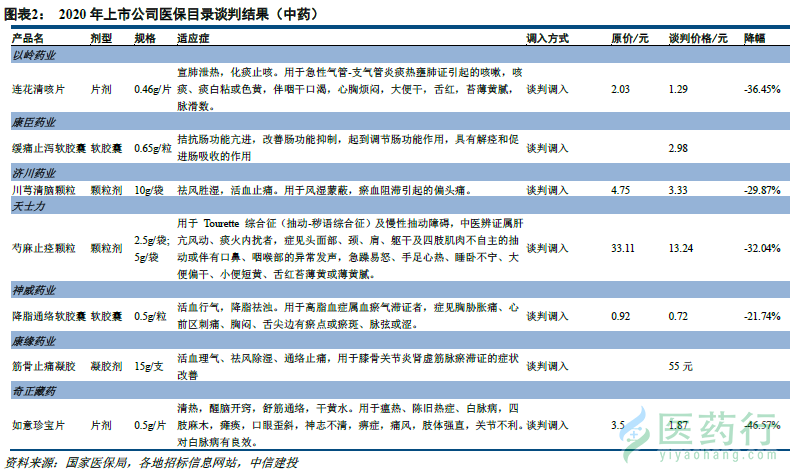This screenshot has height=475, width=793.
Task: Click the '天士力' company row
Action: click(x=400, y=206)
